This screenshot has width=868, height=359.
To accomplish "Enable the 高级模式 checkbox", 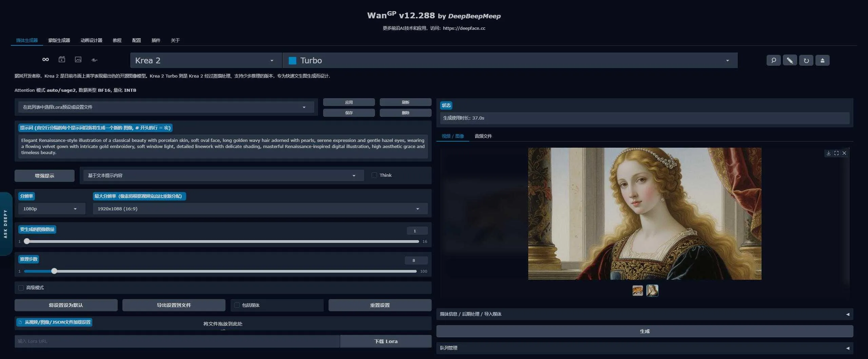I will click(21, 288).
